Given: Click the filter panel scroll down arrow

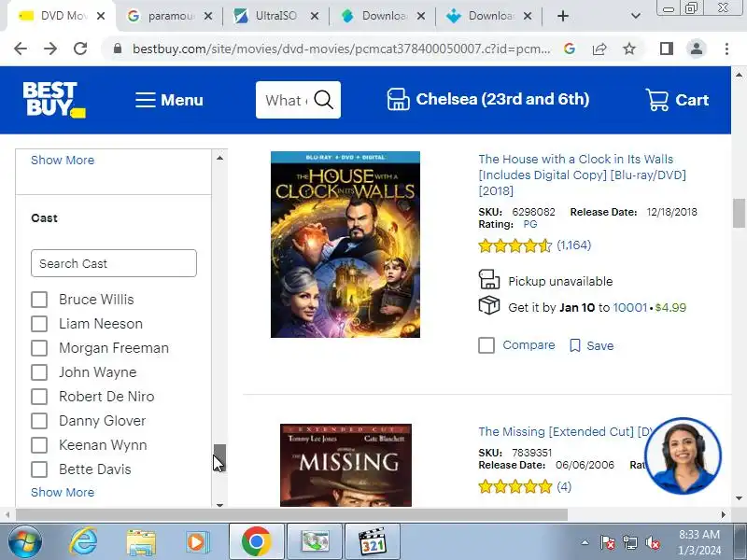Looking at the screenshot, I should pyautogui.click(x=219, y=504).
